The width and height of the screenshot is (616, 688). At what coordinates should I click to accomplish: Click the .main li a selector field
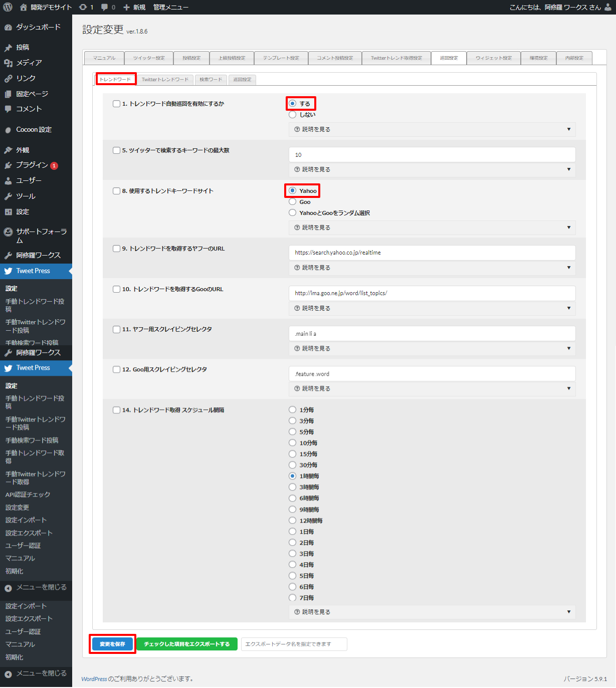pyautogui.click(x=432, y=333)
